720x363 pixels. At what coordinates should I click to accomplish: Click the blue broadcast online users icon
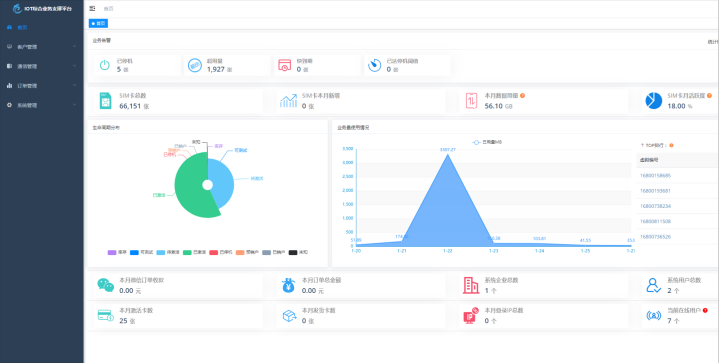(654, 316)
